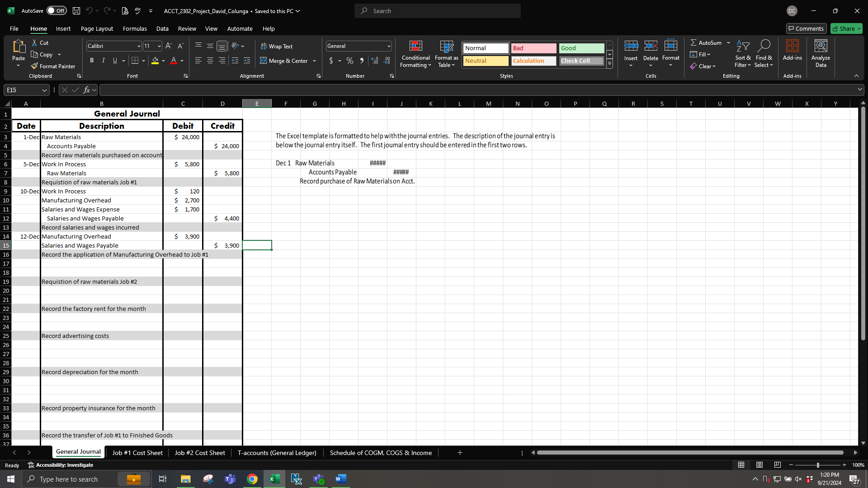This screenshot has width=868, height=488.
Task: Open the font name dropdown
Action: pyautogui.click(x=139, y=46)
